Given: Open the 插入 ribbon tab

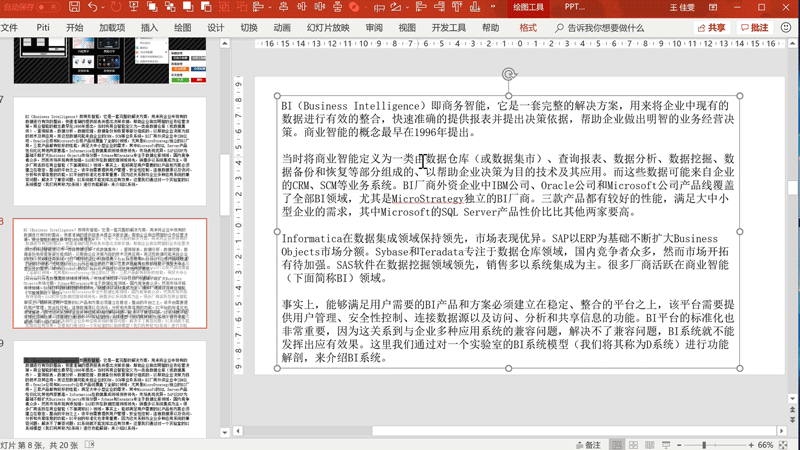Looking at the screenshot, I should [x=149, y=28].
